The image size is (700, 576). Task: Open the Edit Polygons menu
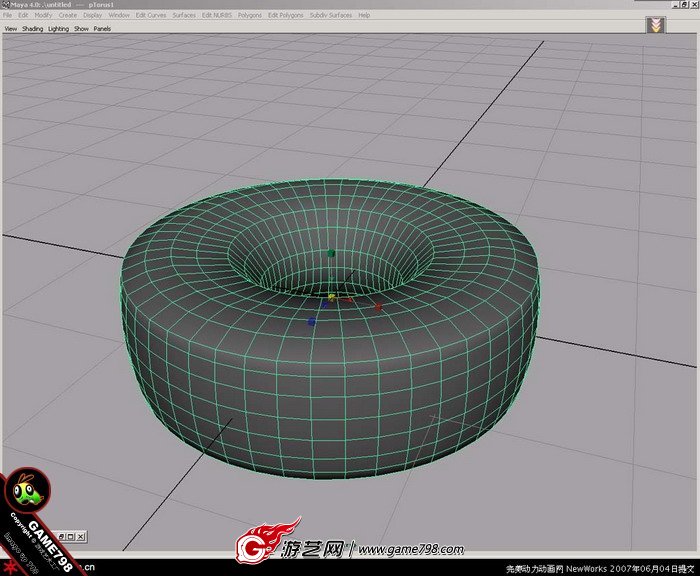tap(285, 16)
